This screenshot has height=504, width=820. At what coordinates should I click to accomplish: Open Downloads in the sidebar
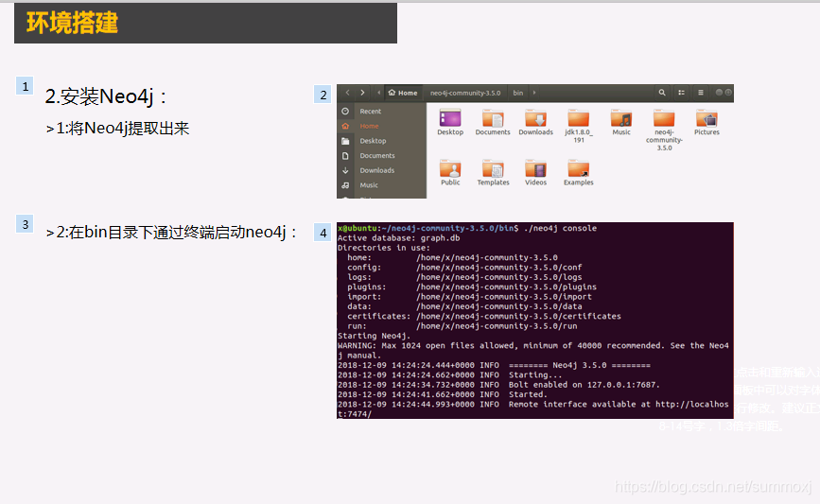382,170
